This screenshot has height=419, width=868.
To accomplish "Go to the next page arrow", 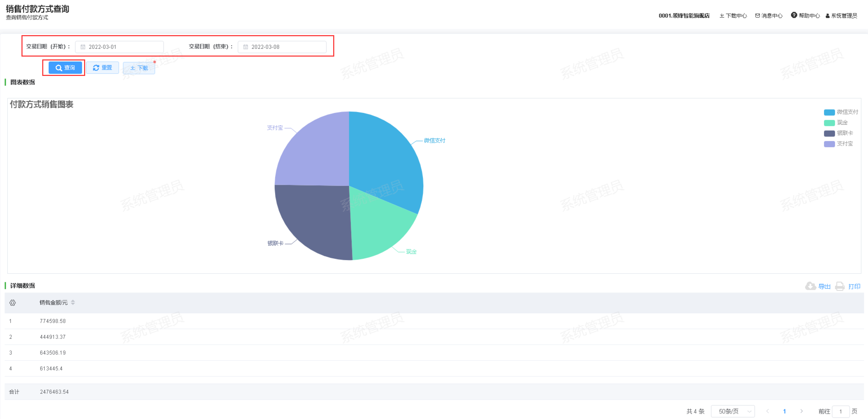I will click(802, 411).
